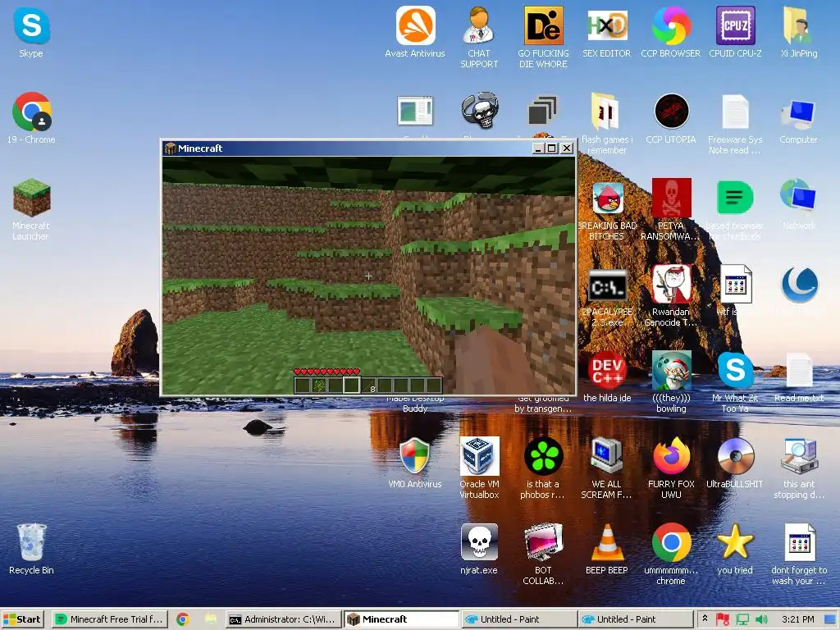Screen dimensions: 840x630
Task: Select the Computer desktop icon
Action: (x=798, y=113)
